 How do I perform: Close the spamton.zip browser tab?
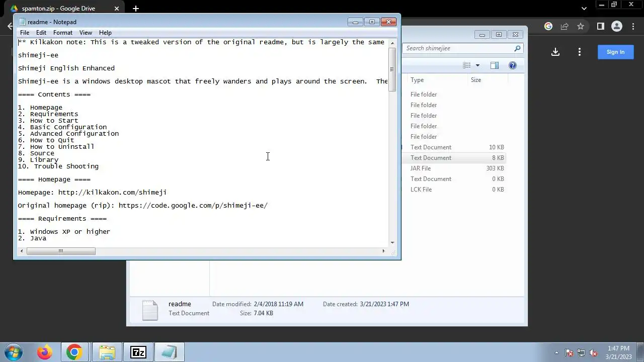117,9
